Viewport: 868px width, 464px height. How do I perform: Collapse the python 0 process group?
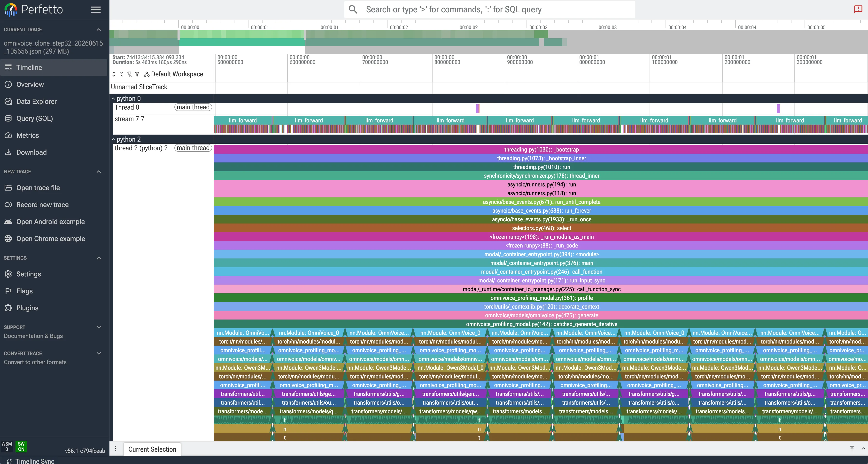coord(114,99)
